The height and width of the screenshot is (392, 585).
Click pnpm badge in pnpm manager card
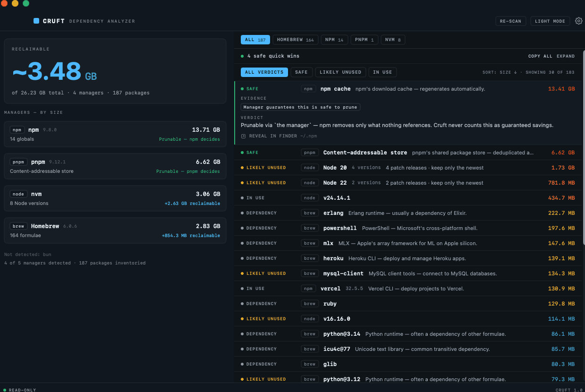[19, 162]
